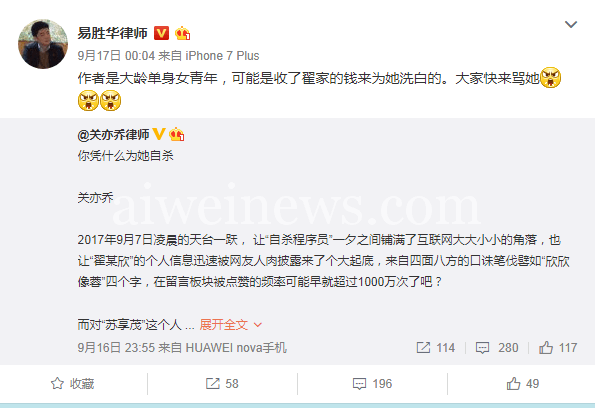Click the chevron arrow after 展开全文
Viewport: 595px width, 408px height.
tap(258, 325)
